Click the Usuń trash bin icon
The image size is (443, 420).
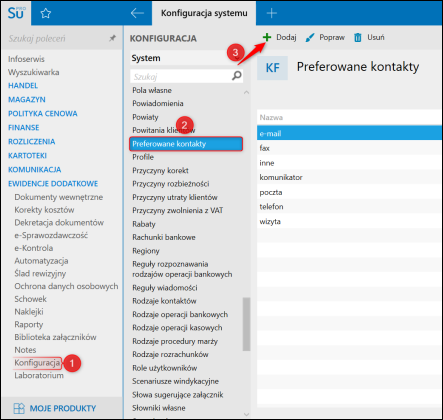358,38
